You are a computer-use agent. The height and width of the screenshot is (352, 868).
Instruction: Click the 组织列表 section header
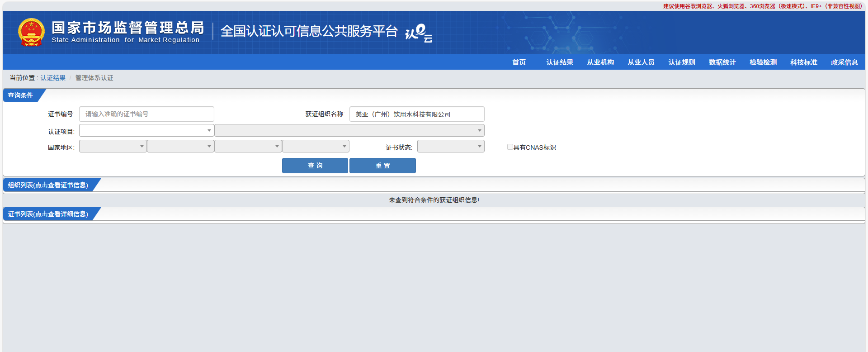48,185
